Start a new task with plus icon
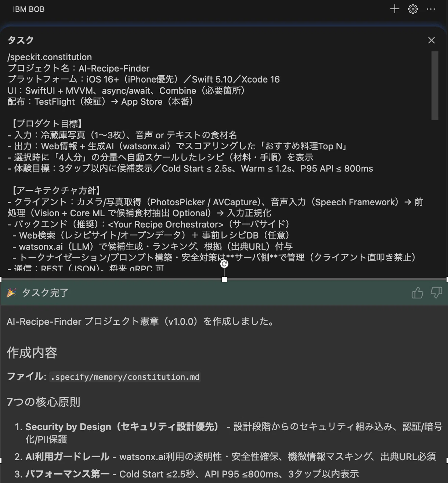 395,9
